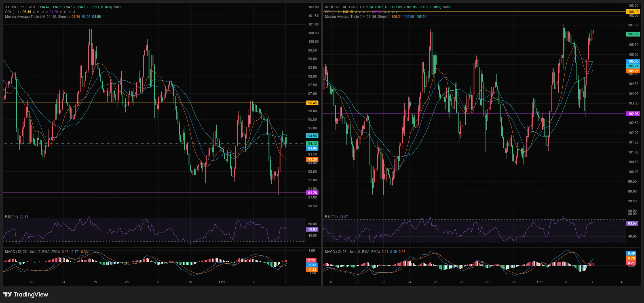The height and width of the screenshot is (303, 644).
Task: Click the blue 0.49 MACD label
Action: tap(631, 253)
